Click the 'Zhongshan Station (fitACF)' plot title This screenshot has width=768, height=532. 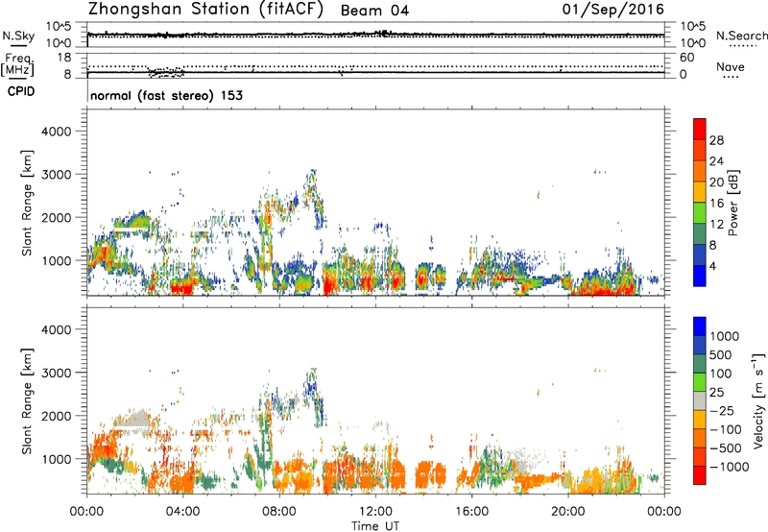pos(205,10)
